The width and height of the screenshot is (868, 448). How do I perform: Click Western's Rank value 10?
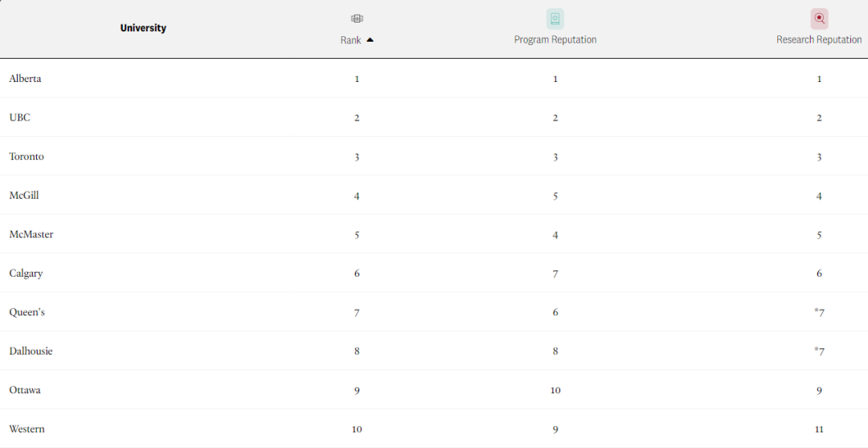(357, 430)
